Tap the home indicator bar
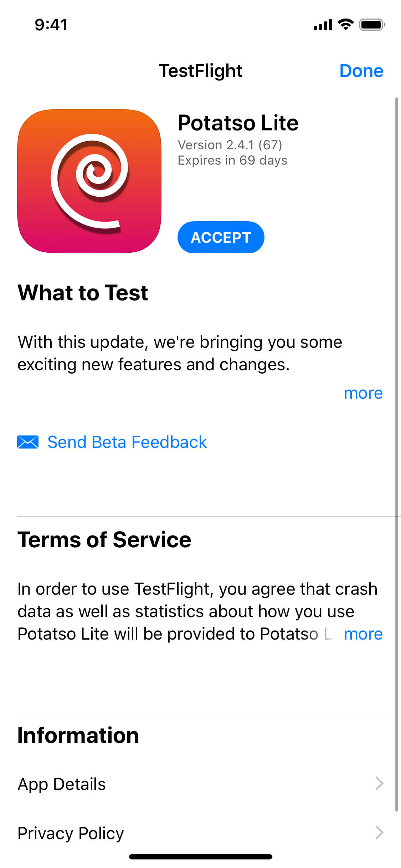The image size is (401, 868). (x=200, y=857)
